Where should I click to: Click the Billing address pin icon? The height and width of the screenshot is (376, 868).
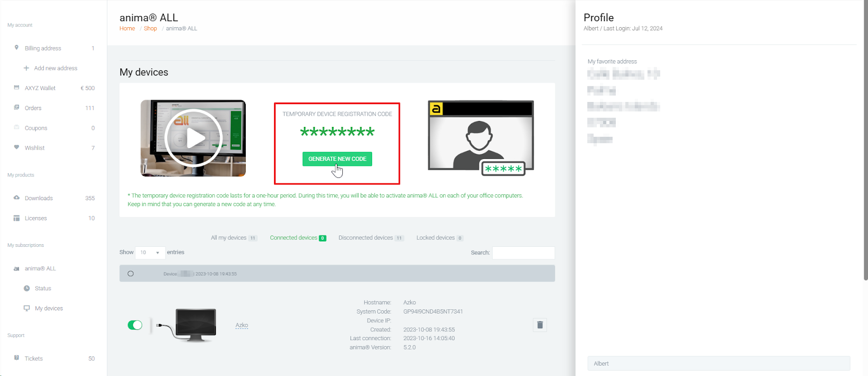16,48
